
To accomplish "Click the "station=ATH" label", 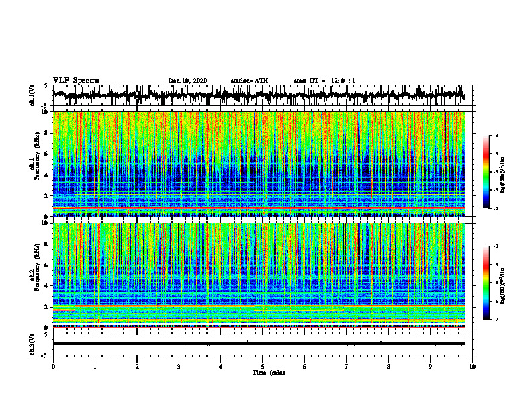I will tap(249, 81).
